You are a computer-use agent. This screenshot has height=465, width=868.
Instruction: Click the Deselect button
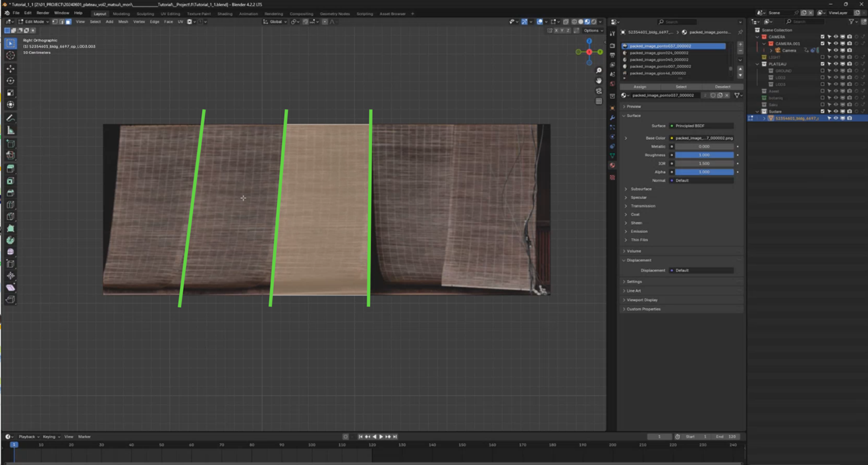(x=722, y=87)
